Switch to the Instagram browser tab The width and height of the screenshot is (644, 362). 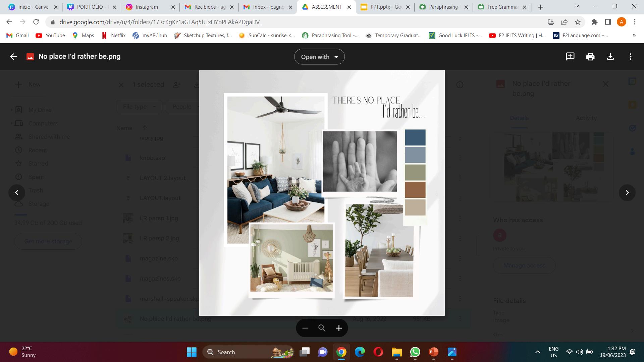tap(147, 7)
